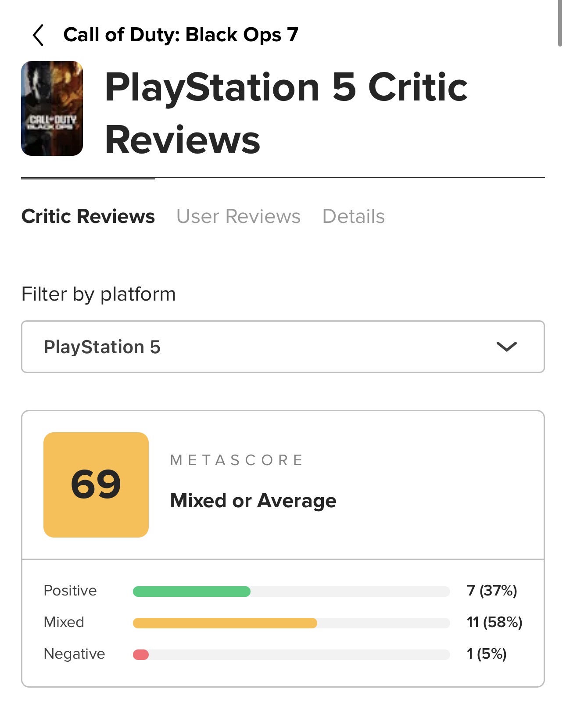Select the Details tab
The width and height of the screenshot is (566, 728).
point(353,216)
